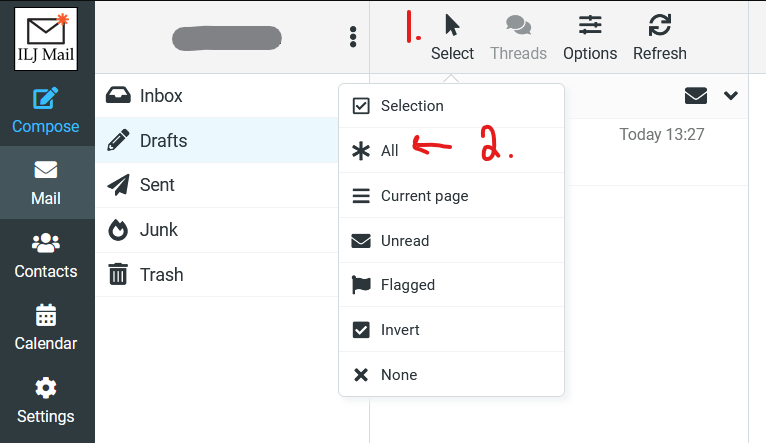The image size is (766, 443).
Task: Click the ILJ Mail logo
Action: click(46, 38)
